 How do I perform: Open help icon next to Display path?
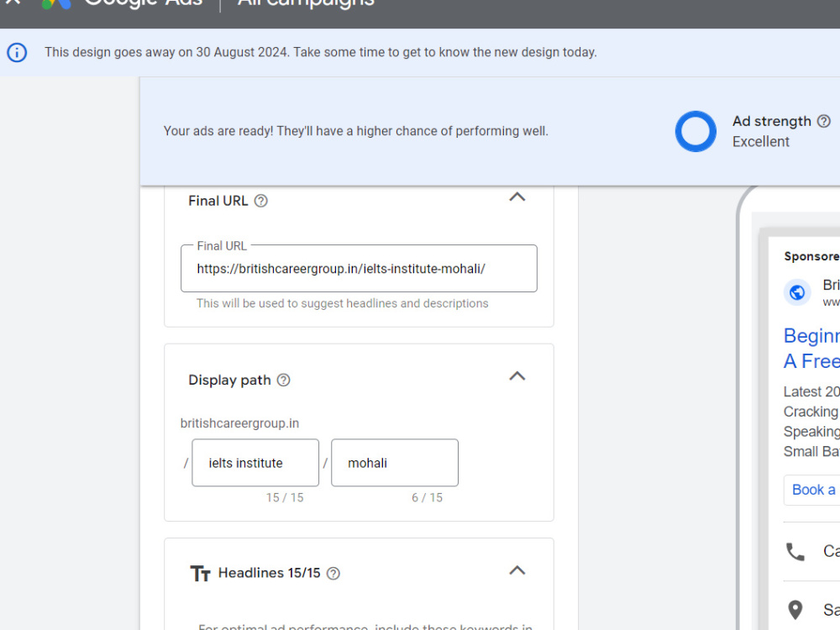pos(283,380)
